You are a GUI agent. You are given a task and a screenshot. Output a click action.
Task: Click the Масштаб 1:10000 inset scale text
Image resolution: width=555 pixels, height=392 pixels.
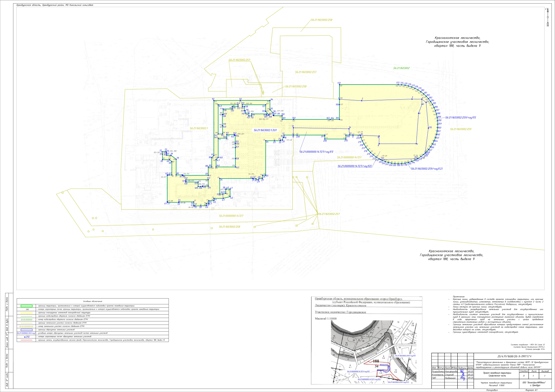(325, 318)
